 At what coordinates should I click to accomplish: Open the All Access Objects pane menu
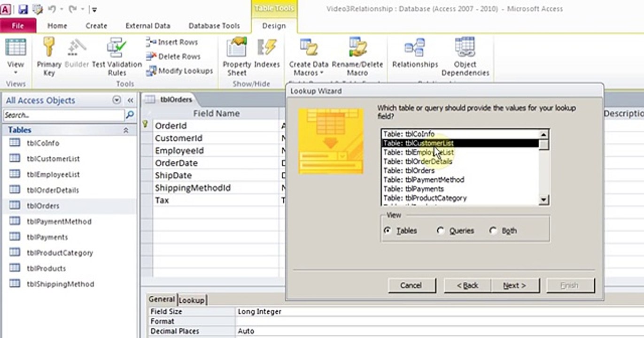[x=116, y=100]
